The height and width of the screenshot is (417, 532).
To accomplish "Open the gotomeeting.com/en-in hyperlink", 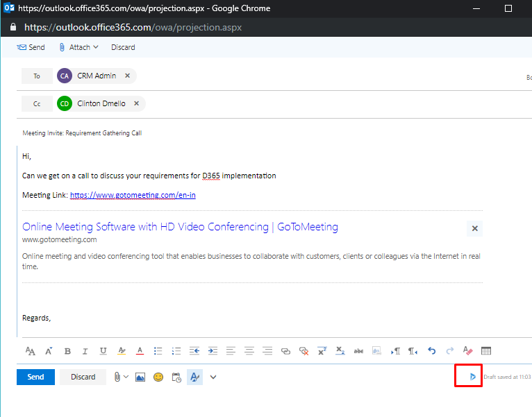I will (133, 195).
